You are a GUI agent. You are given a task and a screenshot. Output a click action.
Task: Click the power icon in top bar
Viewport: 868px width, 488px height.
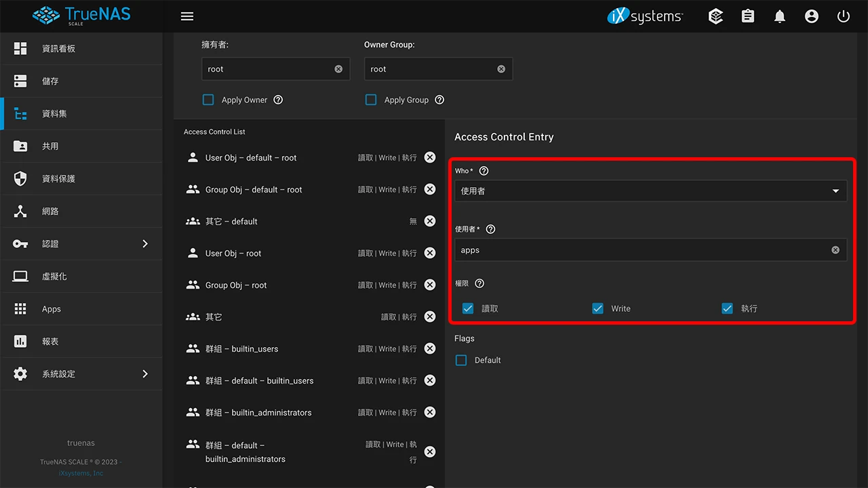point(844,16)
